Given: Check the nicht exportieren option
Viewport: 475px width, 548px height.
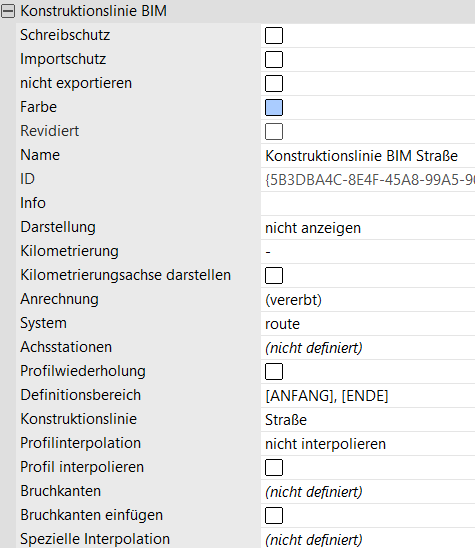Looking at the screenshot, I should [274, 84].
